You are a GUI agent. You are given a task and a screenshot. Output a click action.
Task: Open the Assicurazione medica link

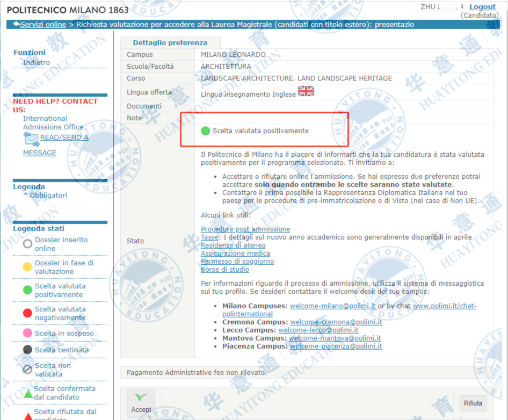click(x=235, y=254)
